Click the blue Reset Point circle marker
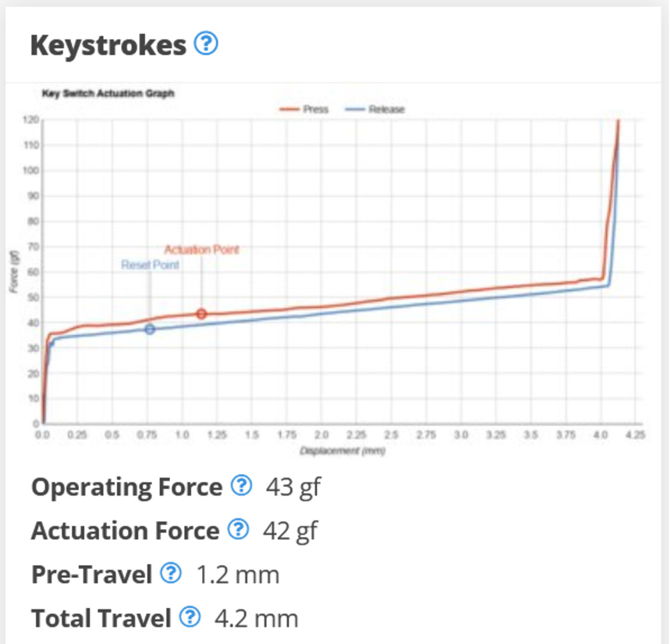Viewport: 669px width, 644px height. pos(150,329)
